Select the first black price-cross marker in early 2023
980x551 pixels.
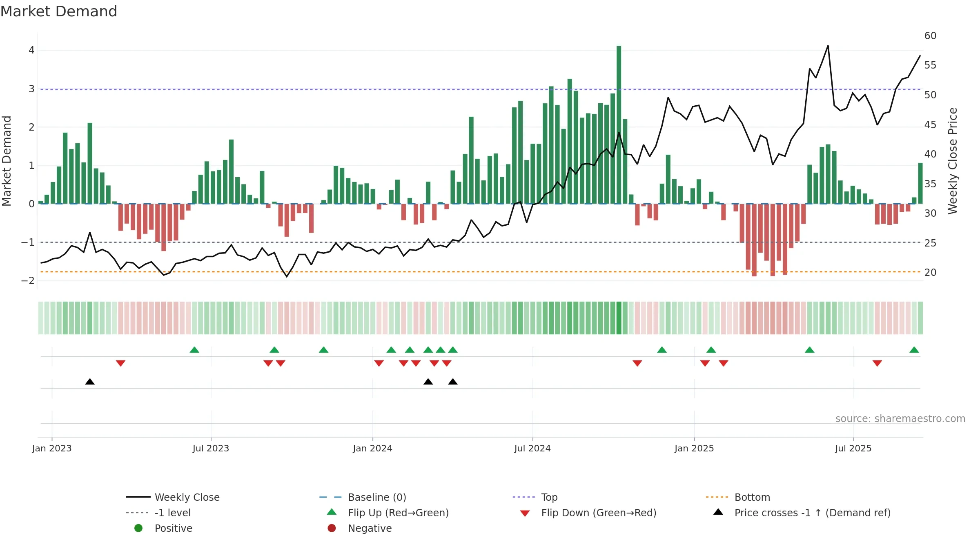coord(90,382)
